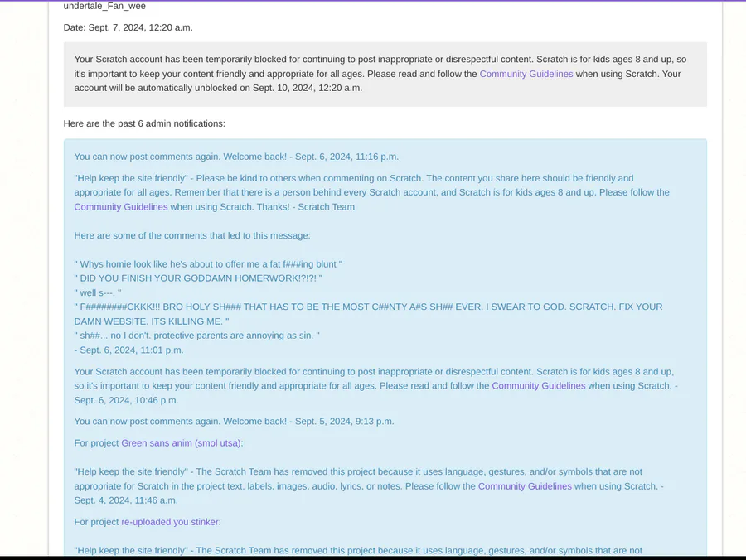Click the 'Sept. 6, 2024, 10:46 p.m.' timestamp
The height and width of the screenshot is (560, 746).
coord(126,400)
